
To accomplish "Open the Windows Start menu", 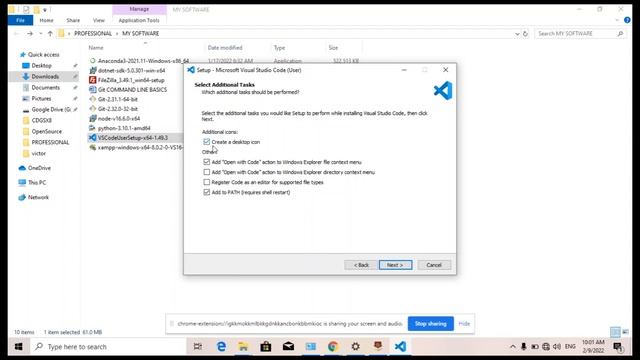I will pyautogui.click(x=18, y=347).
